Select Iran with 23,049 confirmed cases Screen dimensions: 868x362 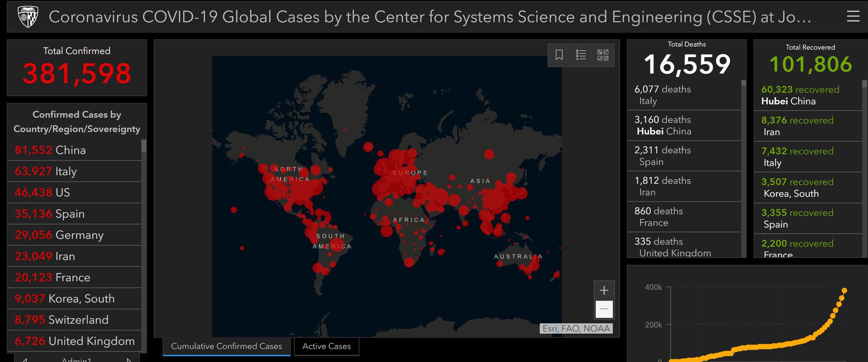(74, 256)
